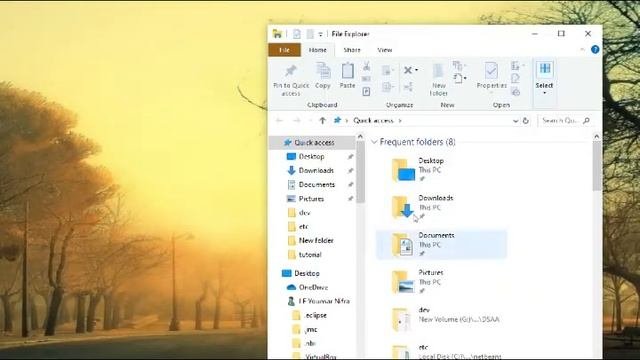Click the Move to icon

pyautogui.click(x=387, y=70)
